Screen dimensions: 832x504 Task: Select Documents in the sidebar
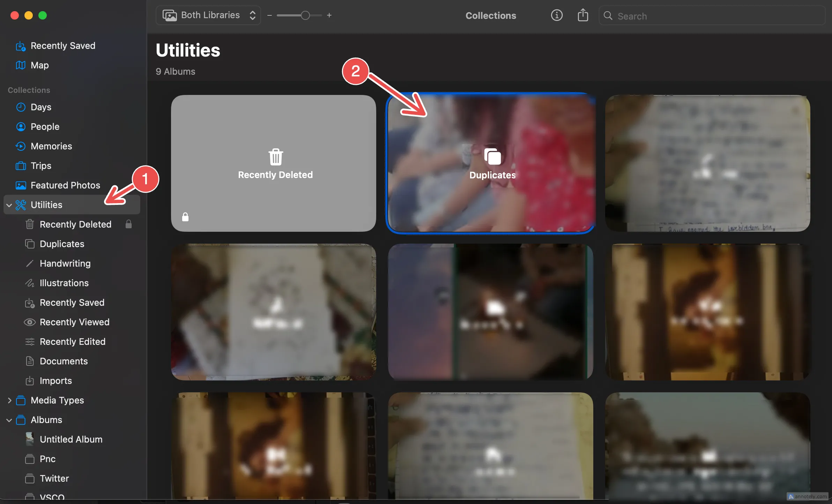click(64, 361)
